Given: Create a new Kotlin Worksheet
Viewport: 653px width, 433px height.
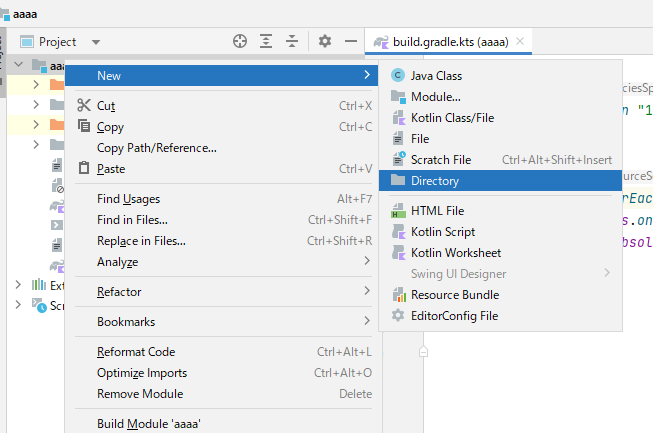Looking at the screenshot, I should click(x=501, y=253).
